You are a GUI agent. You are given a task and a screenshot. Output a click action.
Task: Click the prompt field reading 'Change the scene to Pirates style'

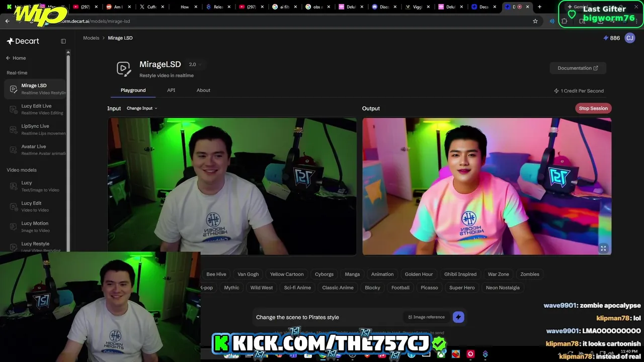coord(327,317)
